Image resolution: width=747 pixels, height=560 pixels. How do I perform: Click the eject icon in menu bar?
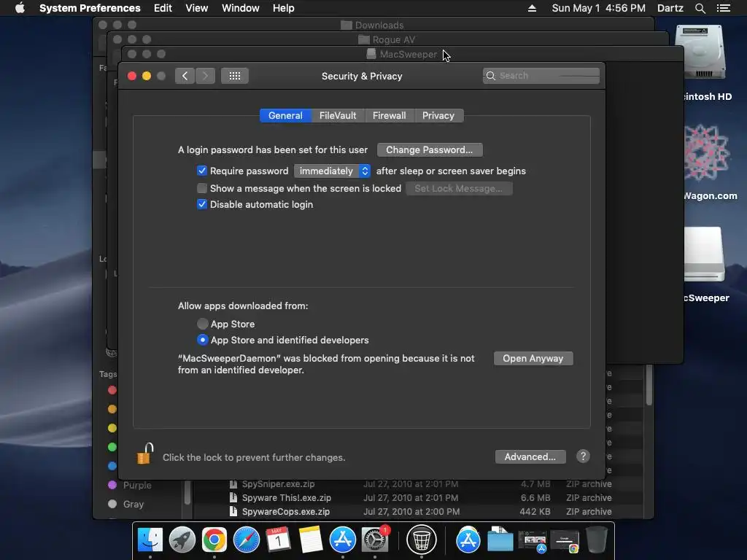[x=532, y=8]
